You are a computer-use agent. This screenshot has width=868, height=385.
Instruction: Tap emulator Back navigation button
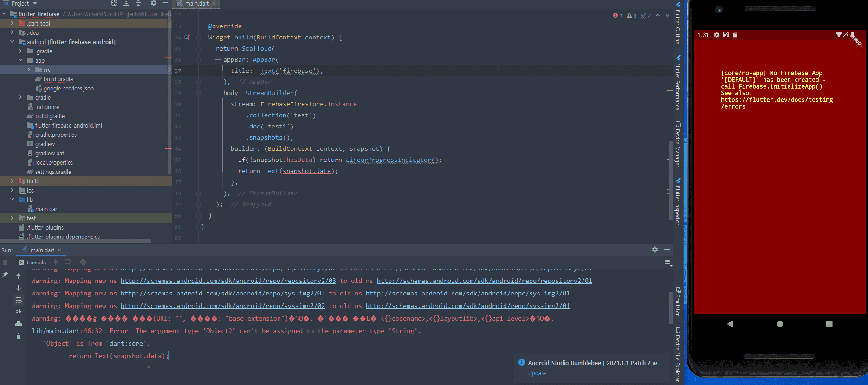pyautogui.click(x=730, y=324)
